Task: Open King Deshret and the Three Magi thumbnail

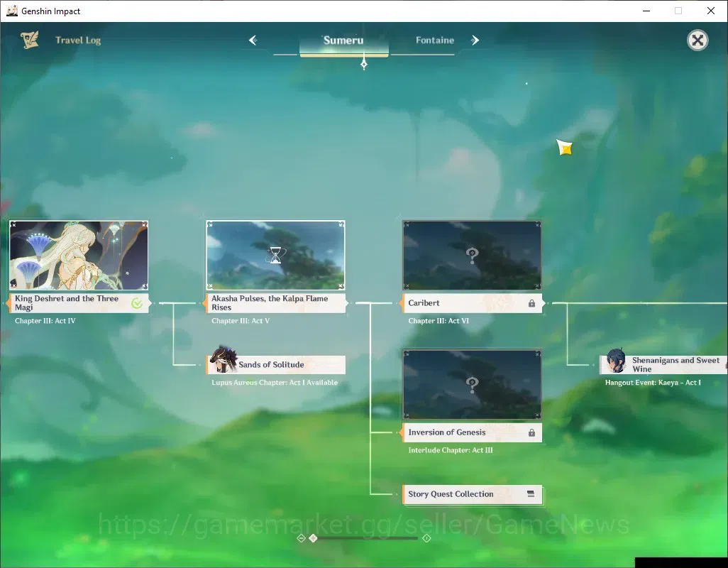Action: tap(79, 256)
